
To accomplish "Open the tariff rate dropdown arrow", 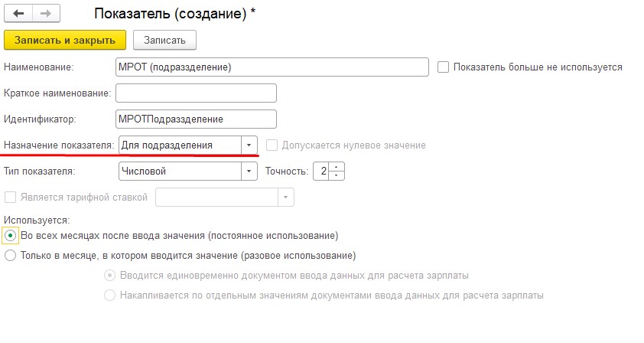I will (x=286, y=198).
